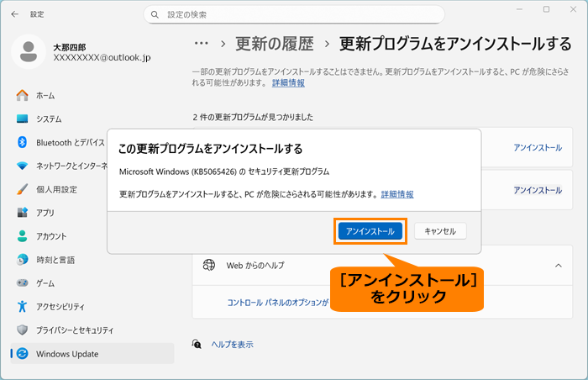Click the Bluetooth icon in sidebar

coord(22,142)
